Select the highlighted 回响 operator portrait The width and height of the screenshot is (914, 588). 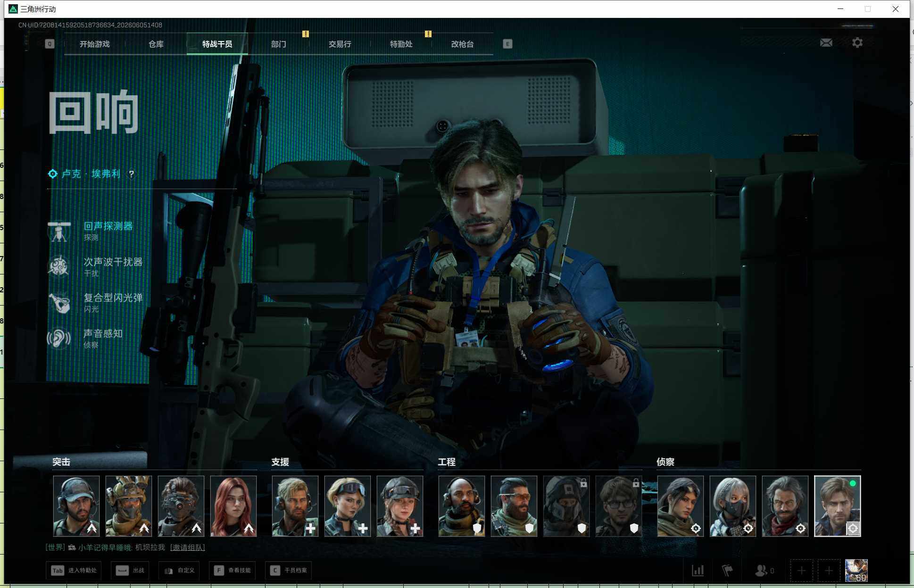(838, 506)
